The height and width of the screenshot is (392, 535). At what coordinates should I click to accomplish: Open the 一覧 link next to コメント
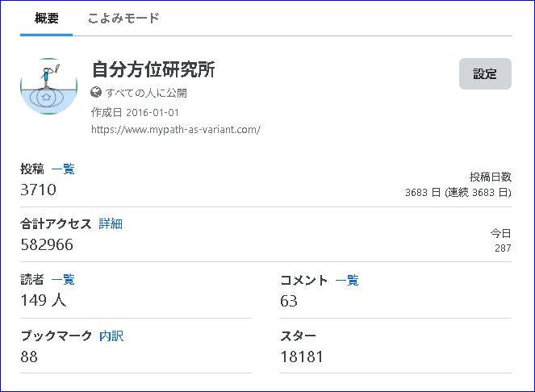(347, 280)
